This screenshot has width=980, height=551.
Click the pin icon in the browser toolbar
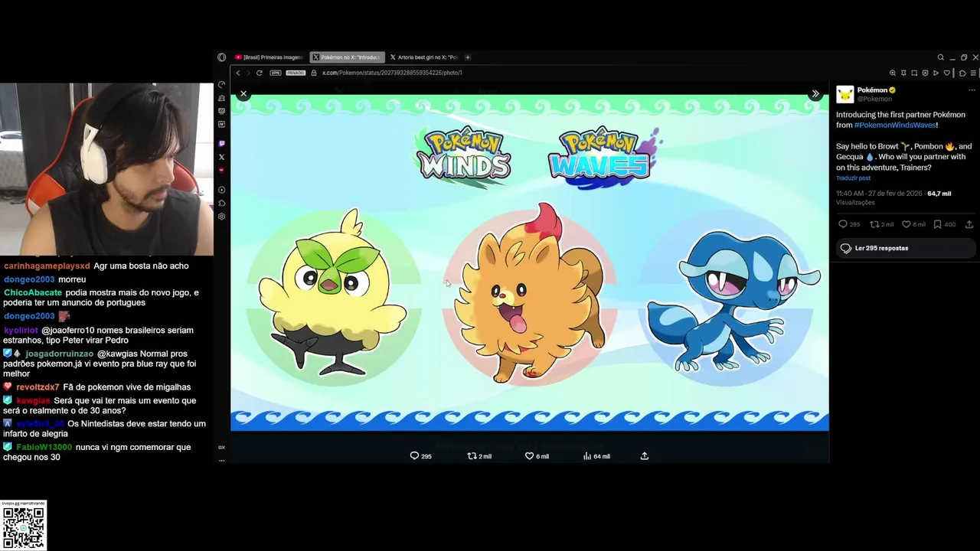tap(903, 73)
